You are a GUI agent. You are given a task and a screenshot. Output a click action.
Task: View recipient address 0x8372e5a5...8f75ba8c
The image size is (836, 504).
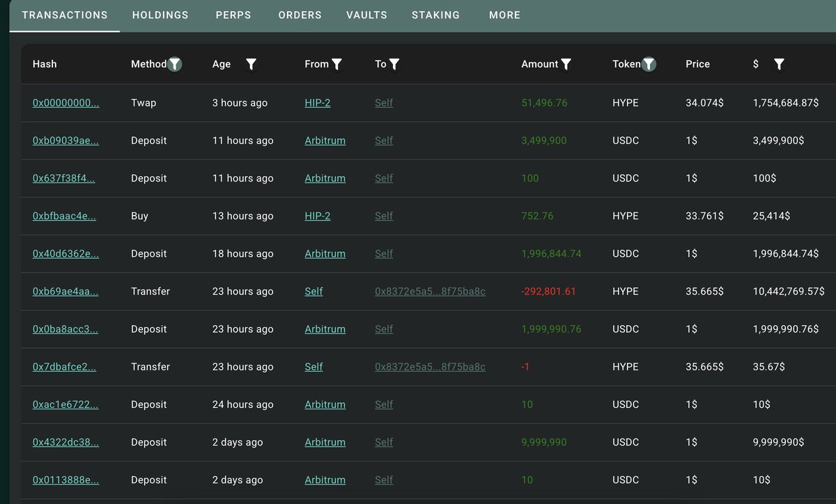[431, 291]
